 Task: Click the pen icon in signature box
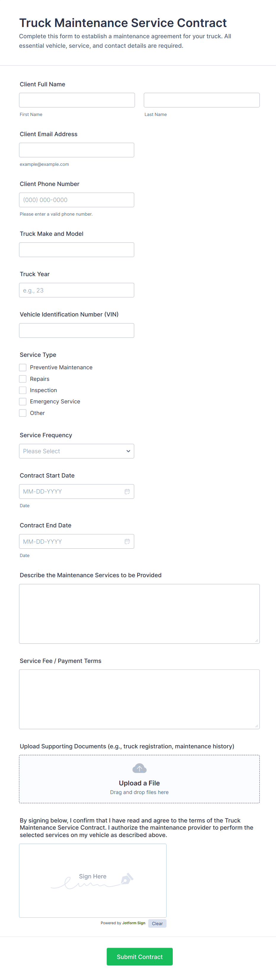pyautogui.click(x=127, y=879)
